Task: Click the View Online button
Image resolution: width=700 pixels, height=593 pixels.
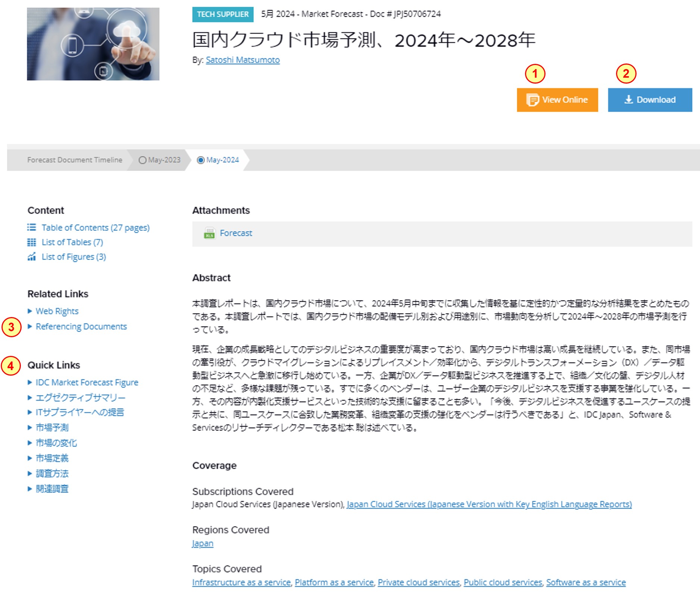Action: pos(557,100)
